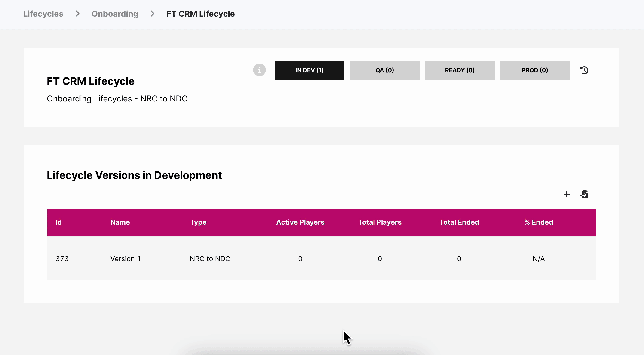Open the Version 1 row

click(125, 258)
